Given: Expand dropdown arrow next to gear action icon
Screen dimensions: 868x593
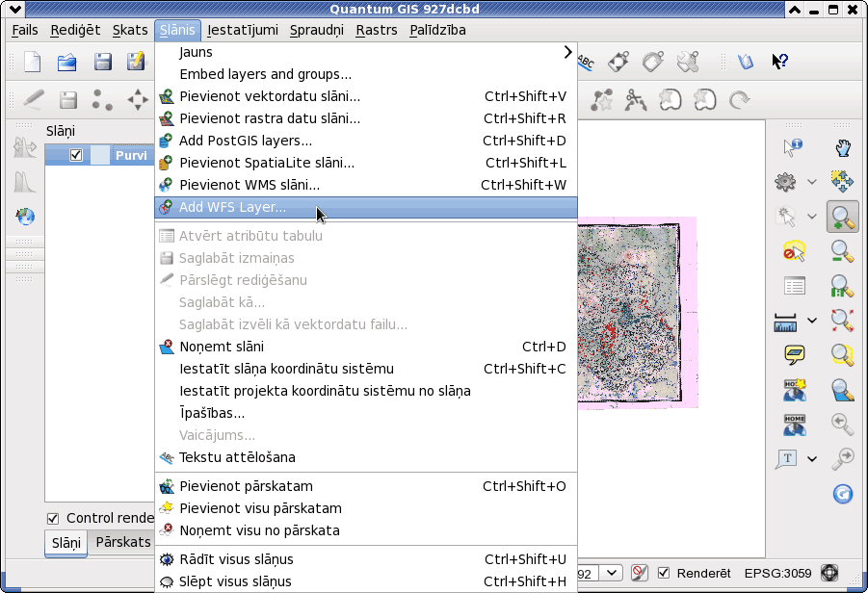Looking at the screenshot, I should pos(812,181).
